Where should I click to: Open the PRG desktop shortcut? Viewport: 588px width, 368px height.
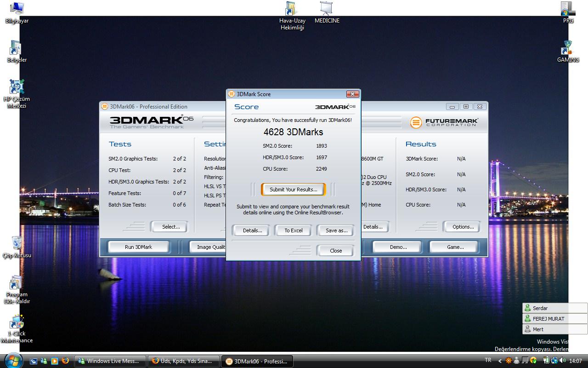[x=568, y=12]
